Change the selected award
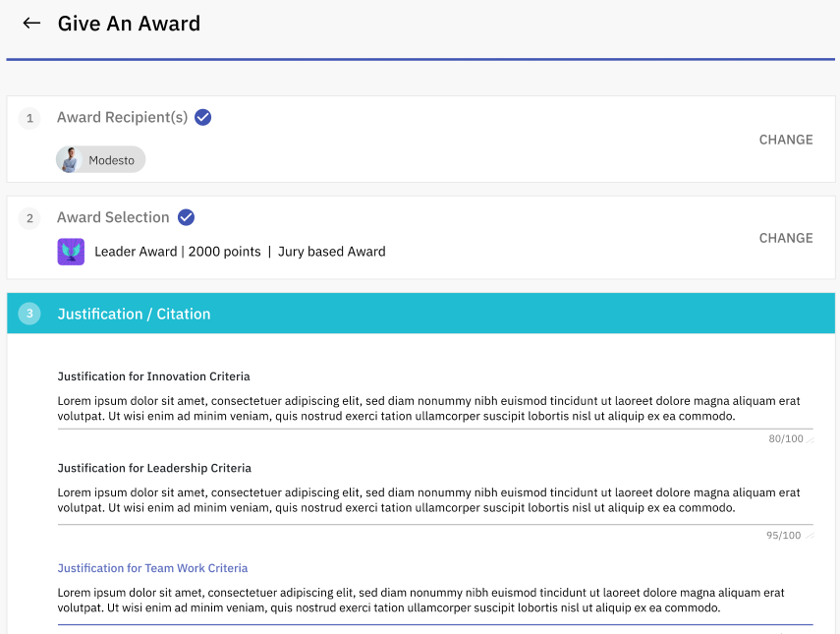Image resolution: width=840 pixels, height=634 pixels. coord(786,238)
